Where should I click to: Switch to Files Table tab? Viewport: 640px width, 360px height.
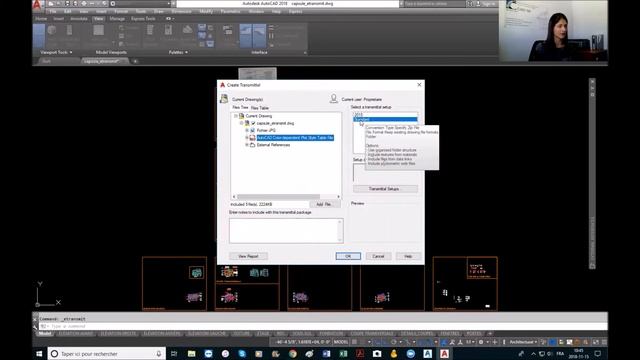click(x=260, y=108)
